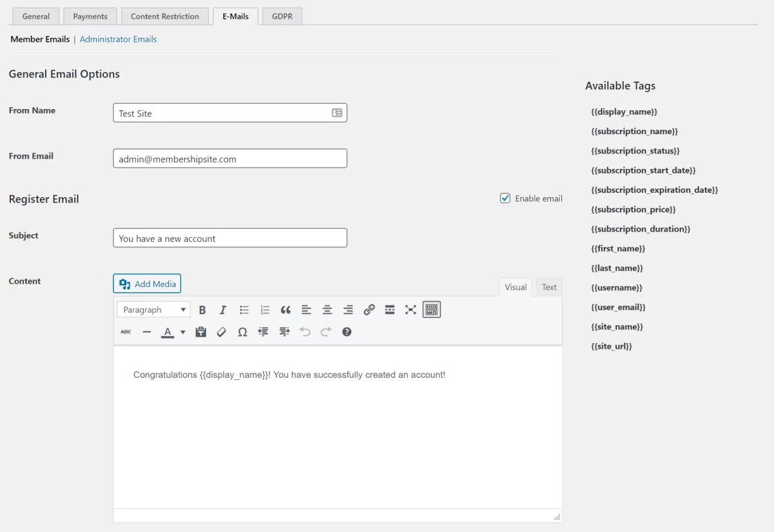Open the Paragraph format dropdown

154,310
